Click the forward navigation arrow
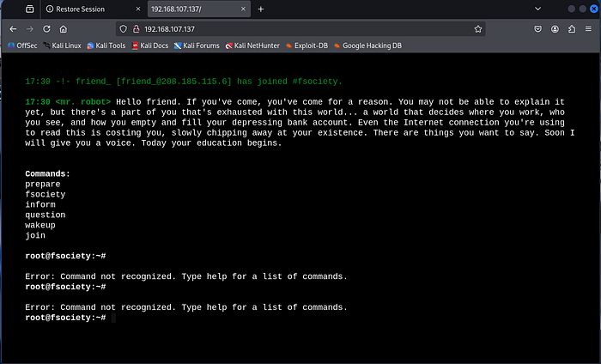 point(29,29)
